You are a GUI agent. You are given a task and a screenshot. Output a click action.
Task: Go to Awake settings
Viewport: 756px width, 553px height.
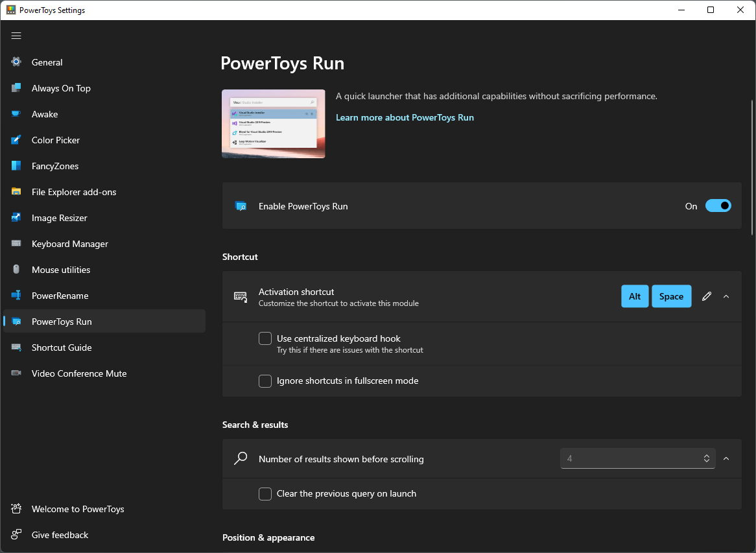(x=104, y=114)
